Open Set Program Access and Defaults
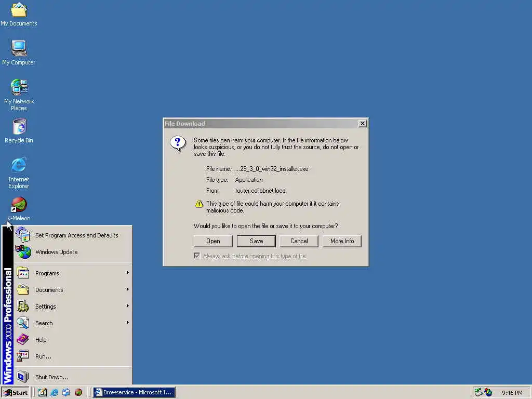 (73, 235)
